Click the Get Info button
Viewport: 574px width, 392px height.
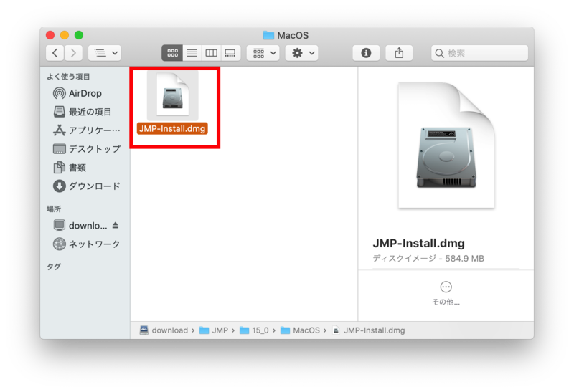click(x=366, y=53)
